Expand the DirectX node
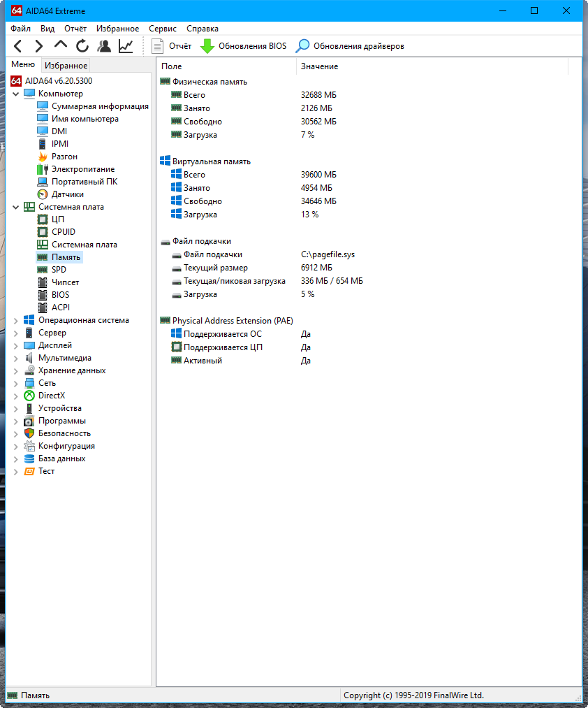This screenshot has height=708, width=588. pyautogui.click(x=16, y=396)
